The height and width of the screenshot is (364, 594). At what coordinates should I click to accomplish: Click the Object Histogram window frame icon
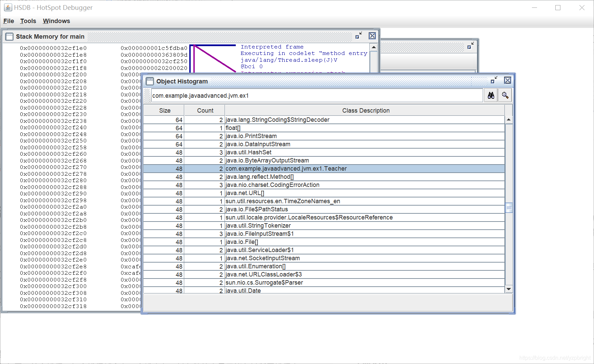coord(150,81)
